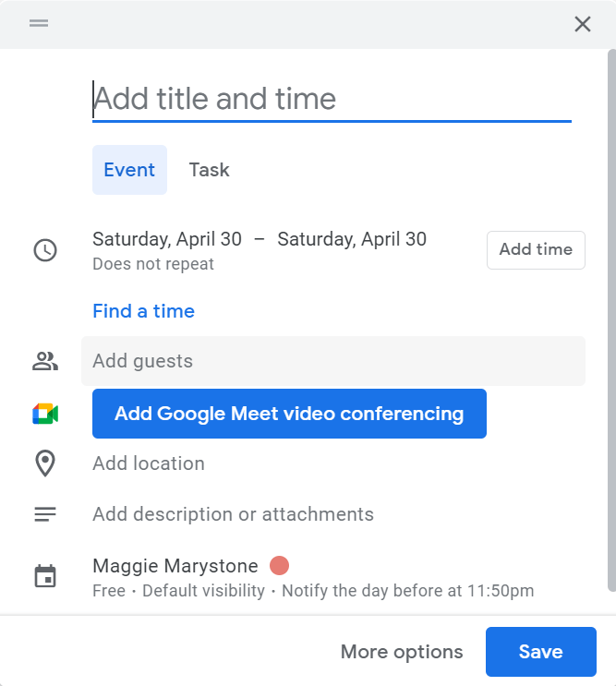Click the calendar icon near Maggie Marystone
Screen dimensions: 616x686
[45, 577]
